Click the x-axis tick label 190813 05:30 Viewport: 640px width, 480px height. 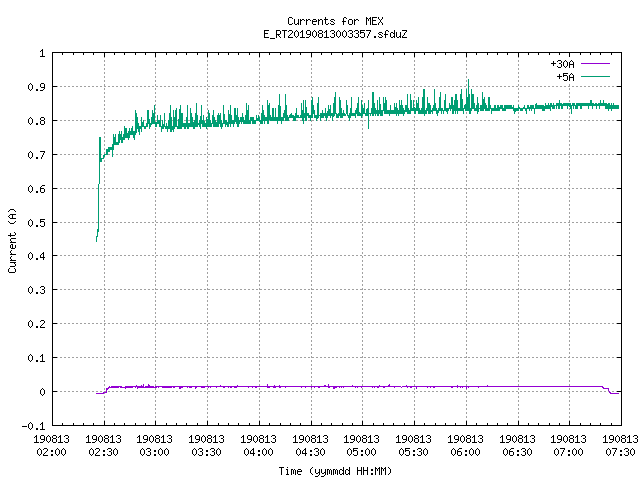point(413,445)
